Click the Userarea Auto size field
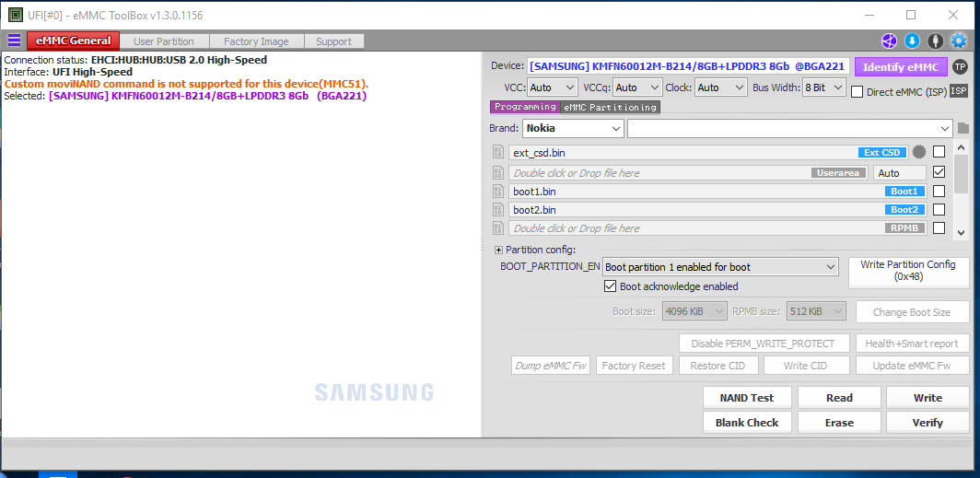The height and width of the screenshot is (478, 980). coord(899,173)
